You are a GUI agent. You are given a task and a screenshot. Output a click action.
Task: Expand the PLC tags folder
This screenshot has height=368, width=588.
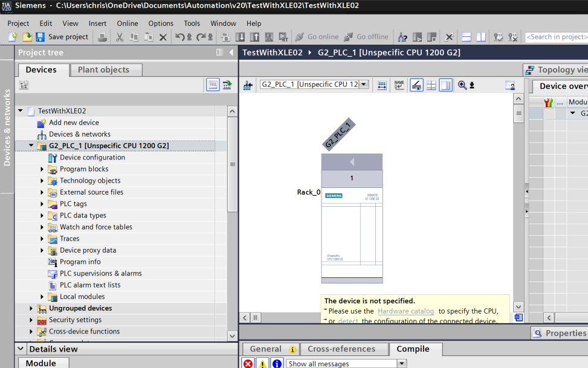[42, 204]
